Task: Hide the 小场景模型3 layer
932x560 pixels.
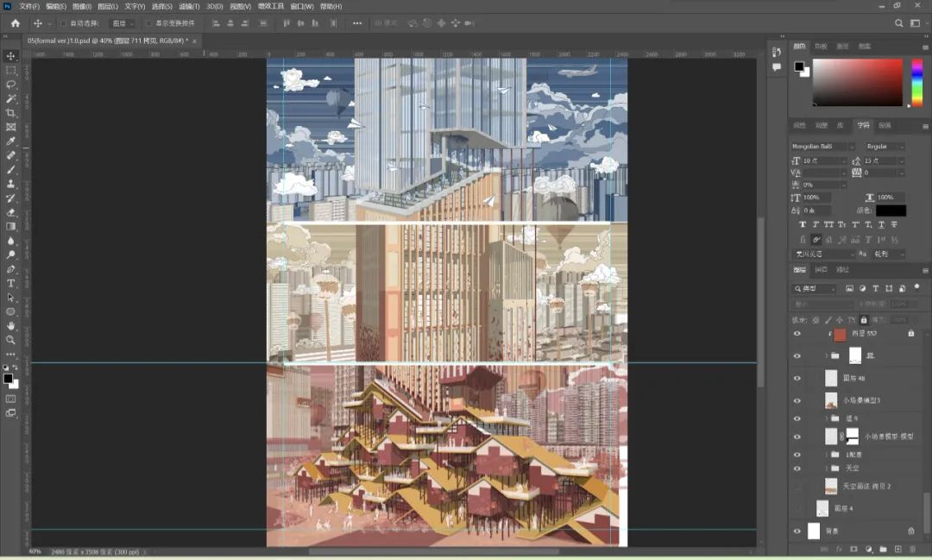Action: click(797, 400)
